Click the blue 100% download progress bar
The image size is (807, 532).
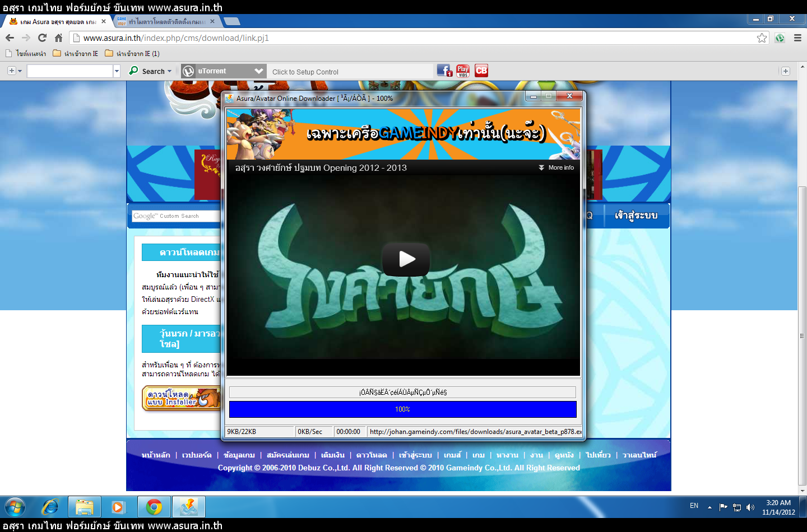(402, 409)
